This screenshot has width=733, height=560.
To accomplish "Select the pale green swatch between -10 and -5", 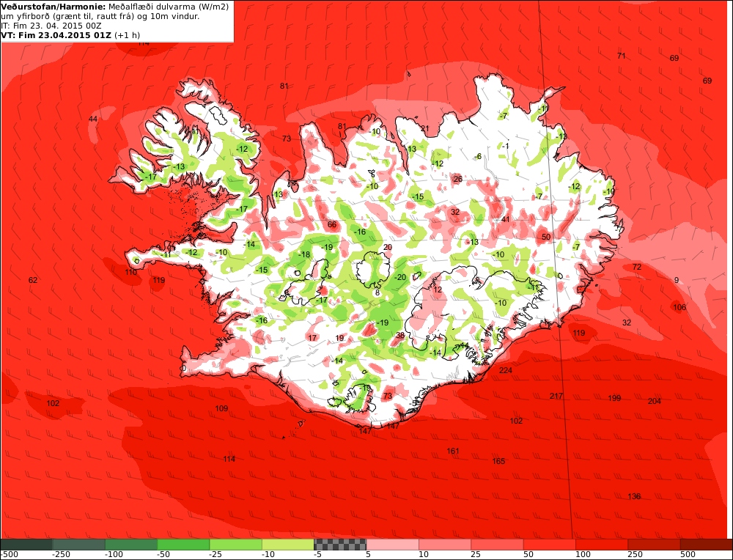I will coord(288,544).
